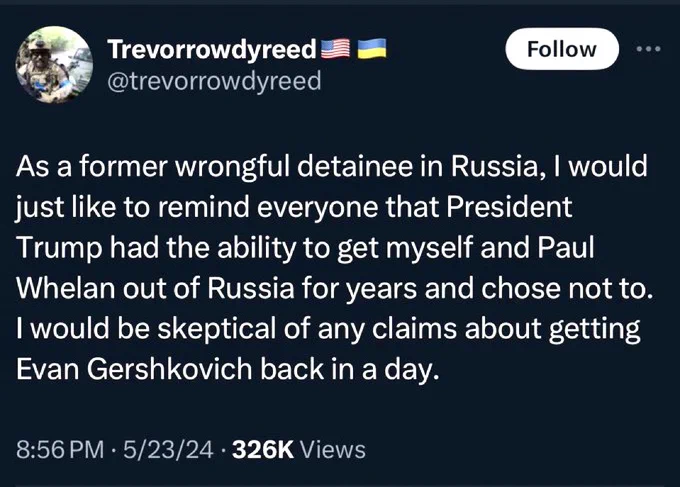Screen dimensions: 680x487
Task: Click the 5/23/24 post date
Action: (x=168, y=450)
